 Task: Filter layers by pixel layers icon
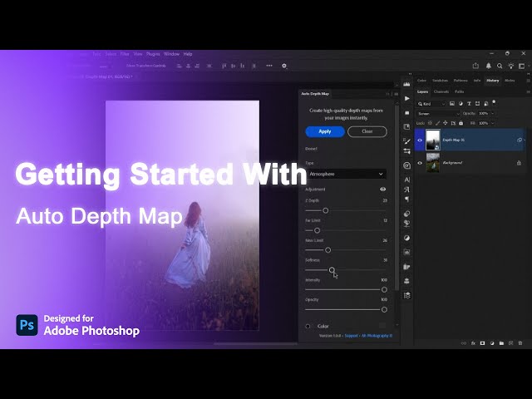pos(452,103)
